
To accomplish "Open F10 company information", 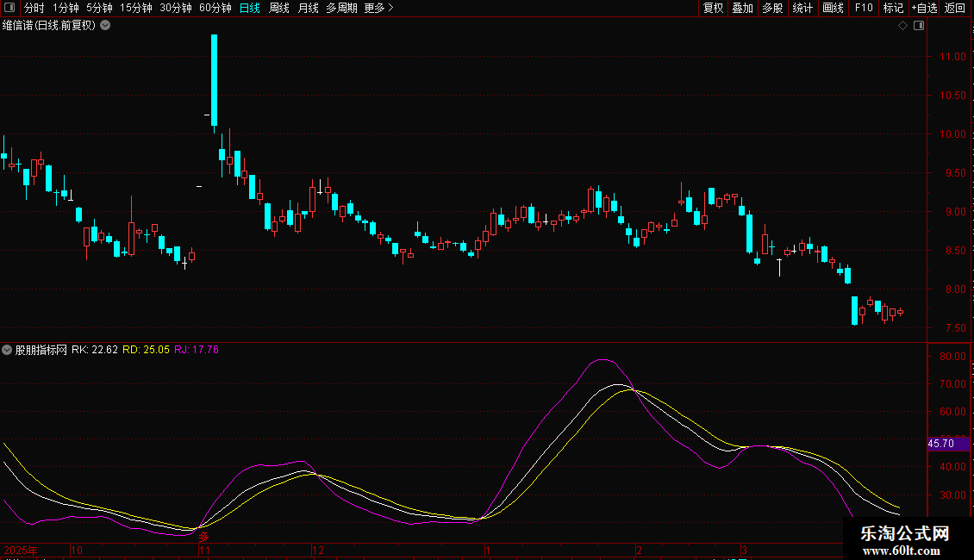I will click(x=864, y=8).
